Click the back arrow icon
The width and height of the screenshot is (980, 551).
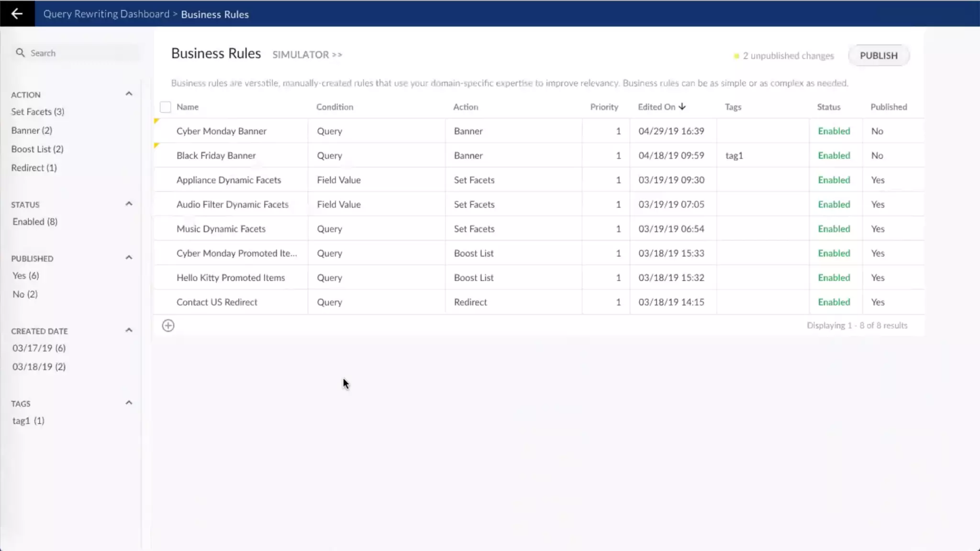coord(17,13)
